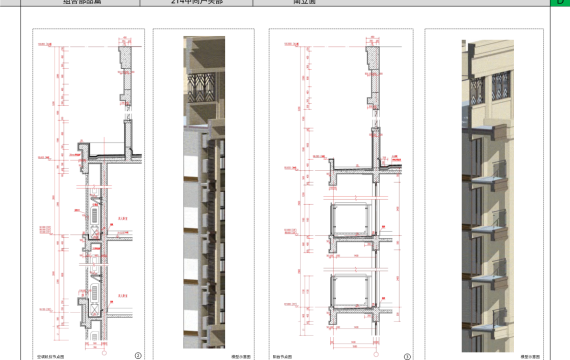This screenshot has height=360, width=570.
Task: Select red axis bubble below air-conditioner section
Action: (x=104, y=353)
